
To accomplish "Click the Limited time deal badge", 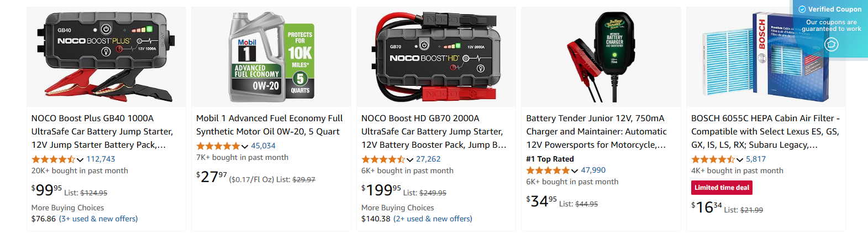I will [722, 188].
